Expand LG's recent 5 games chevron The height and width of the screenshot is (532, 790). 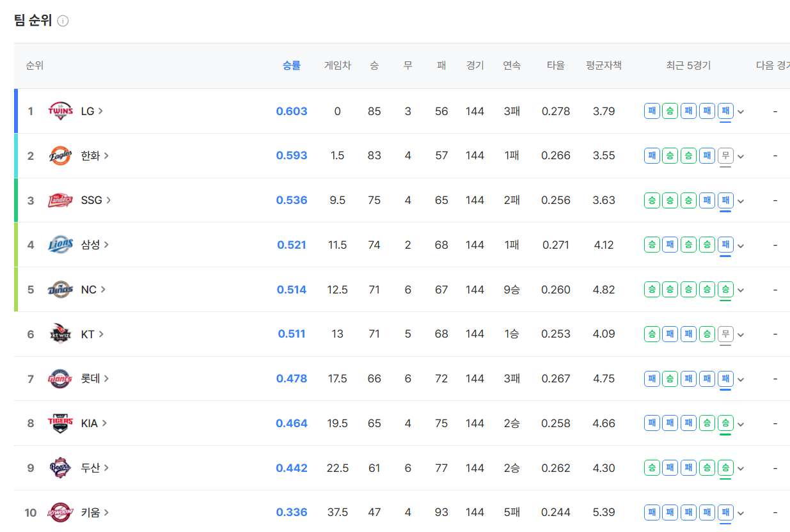pyautogui.click(x=741, y=112)
